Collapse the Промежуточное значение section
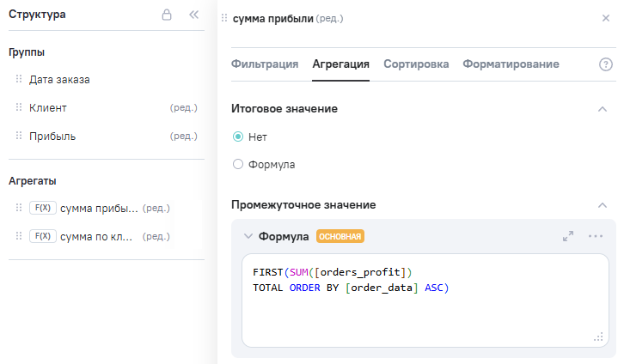 pos(603,205)
